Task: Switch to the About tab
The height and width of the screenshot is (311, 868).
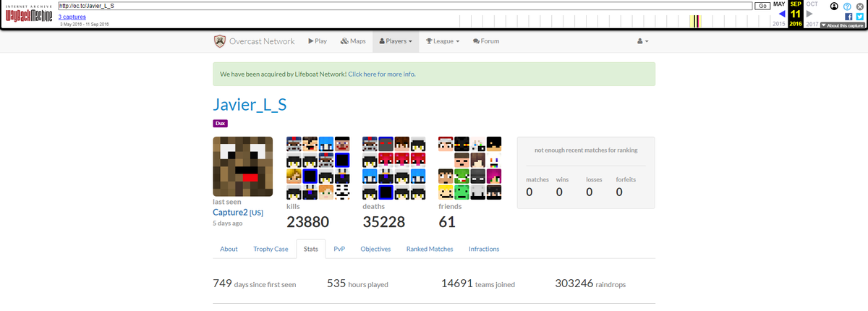Action: pyautogui.click(x=229, y=249)
